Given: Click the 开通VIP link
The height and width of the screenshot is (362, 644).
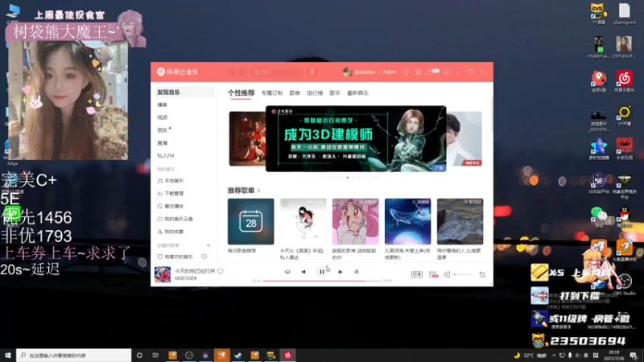Looking at the screenshot, I should (390, 72).
